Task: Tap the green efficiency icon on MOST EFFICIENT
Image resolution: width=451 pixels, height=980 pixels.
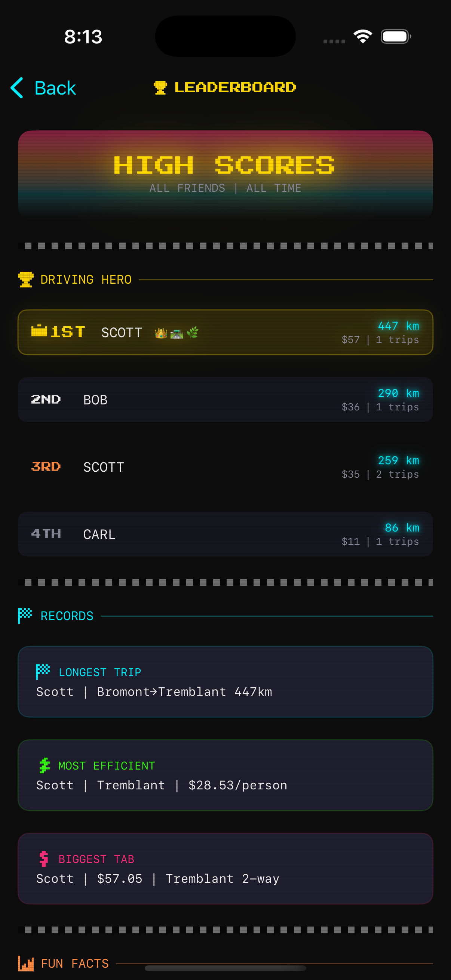Action: 44,765
